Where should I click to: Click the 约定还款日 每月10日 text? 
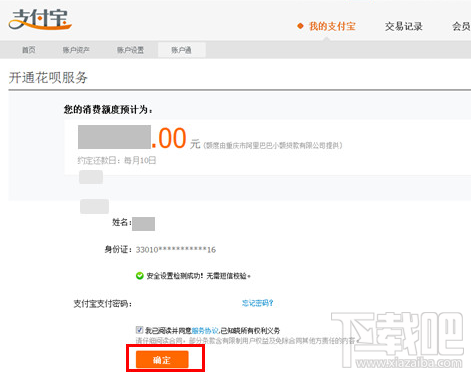(x=117, y=161)
